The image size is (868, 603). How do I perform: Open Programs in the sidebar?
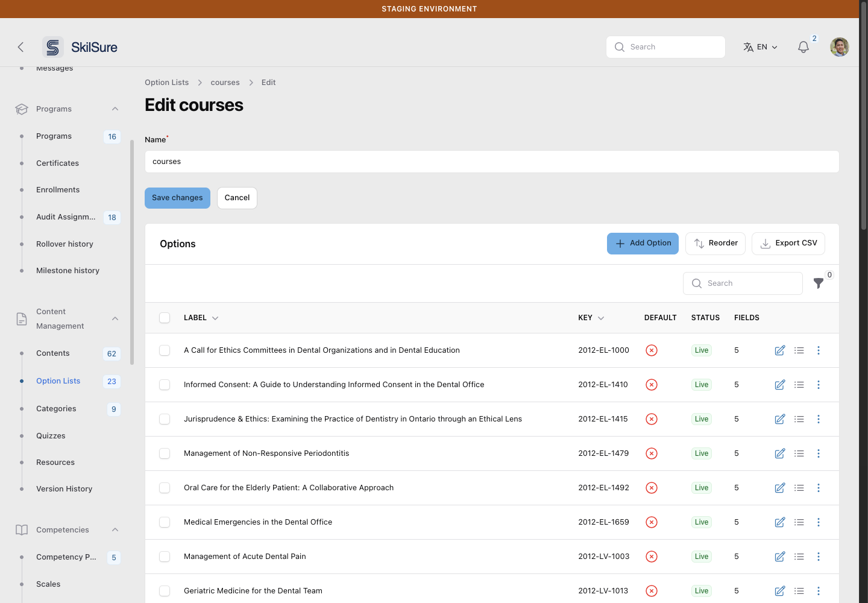(x=54, y=136)
